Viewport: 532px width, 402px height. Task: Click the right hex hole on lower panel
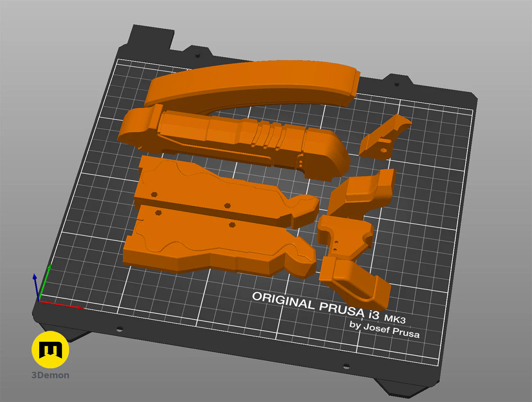tap(232, 224)
